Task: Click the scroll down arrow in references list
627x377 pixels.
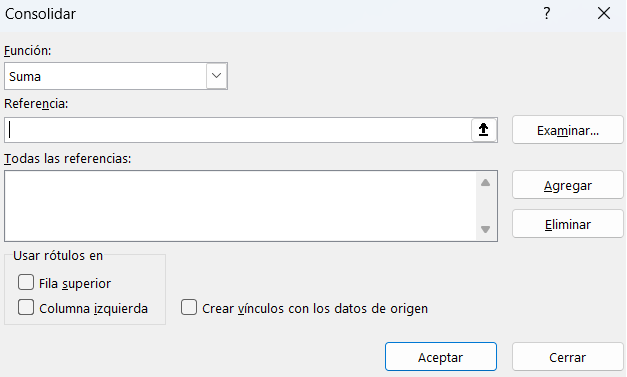Action: (485, 229)
